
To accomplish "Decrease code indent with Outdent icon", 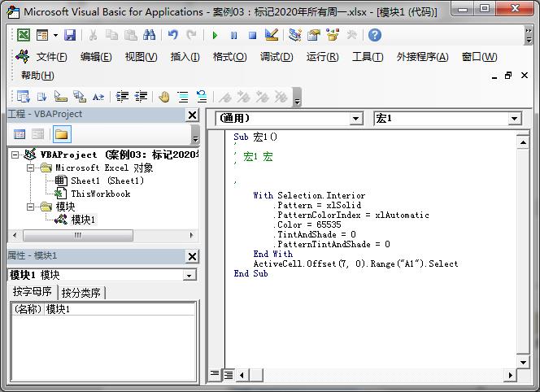I will coord(141,97).
